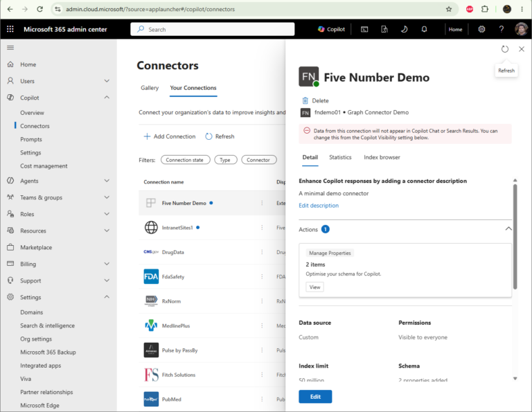The width and height of the screenshot is (532, 412).
Task: Open Copilot from the top bar
Action: coord(332,29)
